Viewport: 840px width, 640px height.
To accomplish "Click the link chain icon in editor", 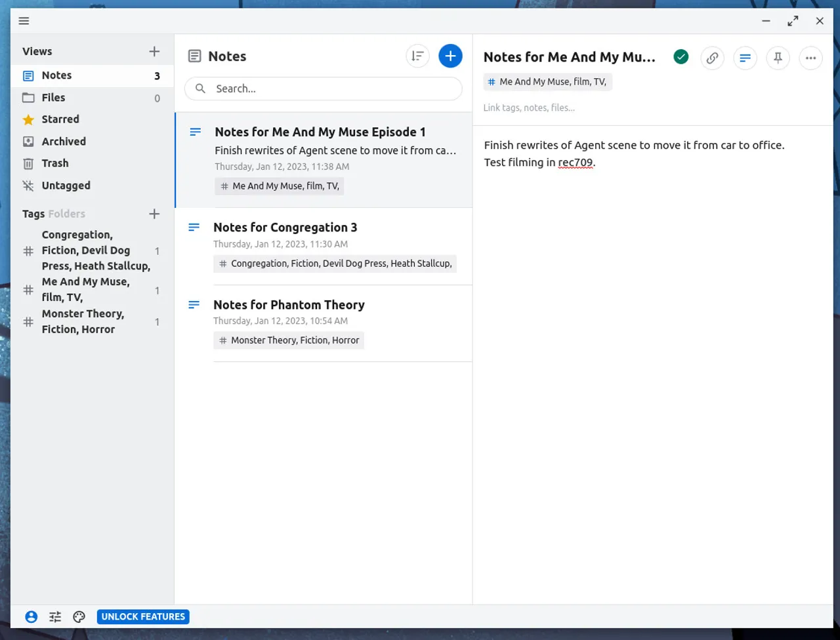I will click(712, 58).
